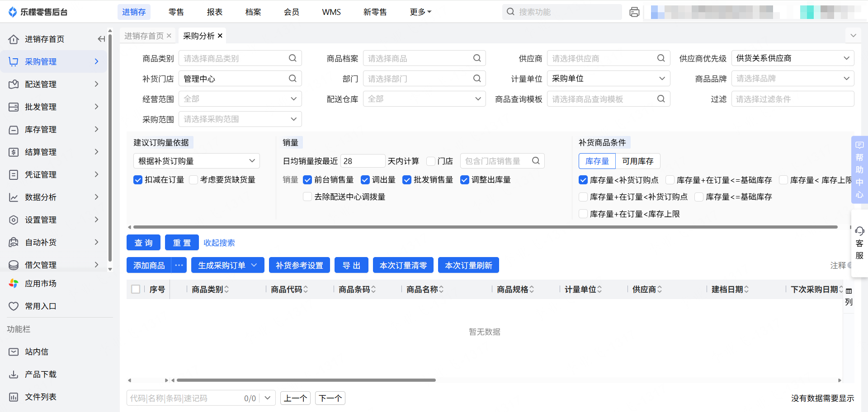
Task: Open the 生成采购订单 dropdown button
Action: (254, 265)
